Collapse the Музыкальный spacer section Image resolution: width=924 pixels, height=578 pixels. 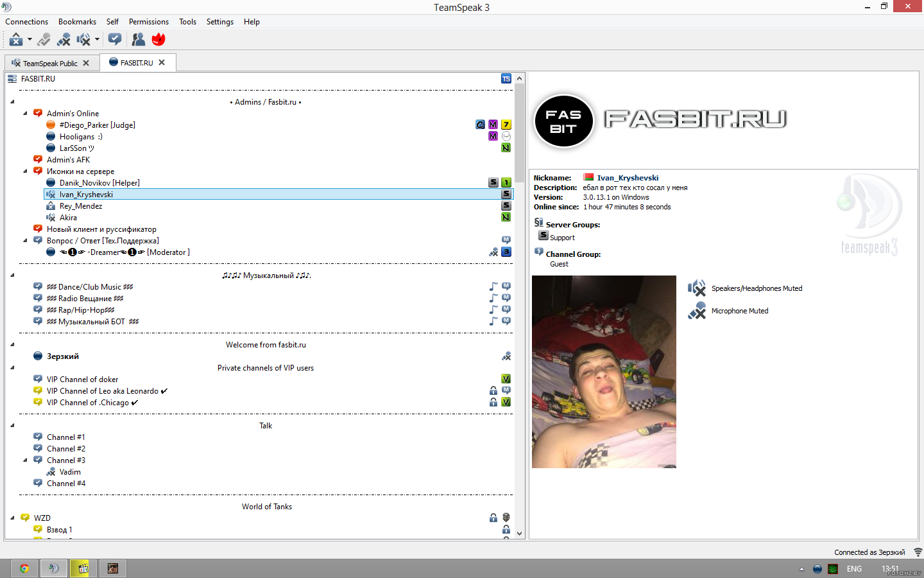[12, 276]
